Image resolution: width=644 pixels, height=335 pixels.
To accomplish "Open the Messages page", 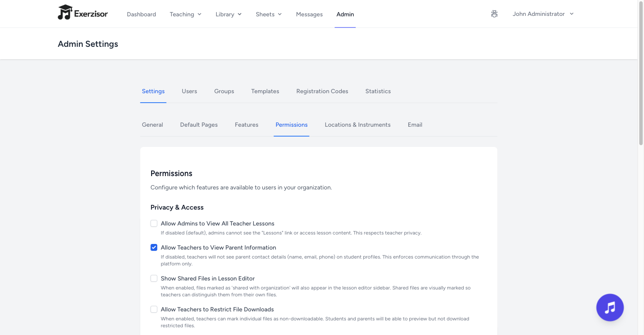I will tap(309, 14).
